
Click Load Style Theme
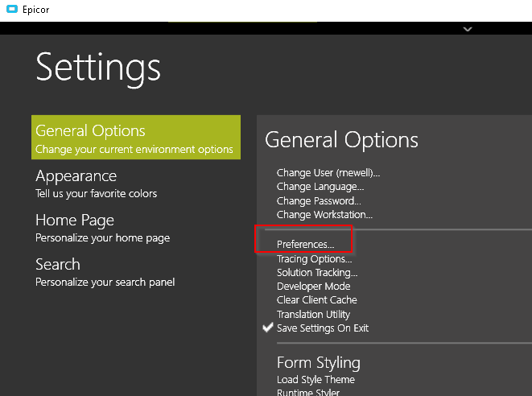[x=315, y=379]
